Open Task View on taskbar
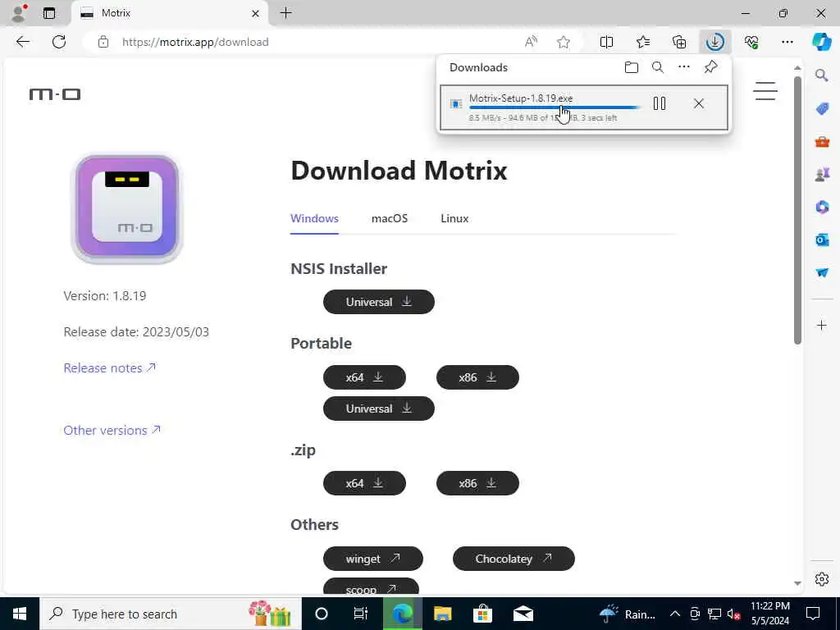 point(361,614)
